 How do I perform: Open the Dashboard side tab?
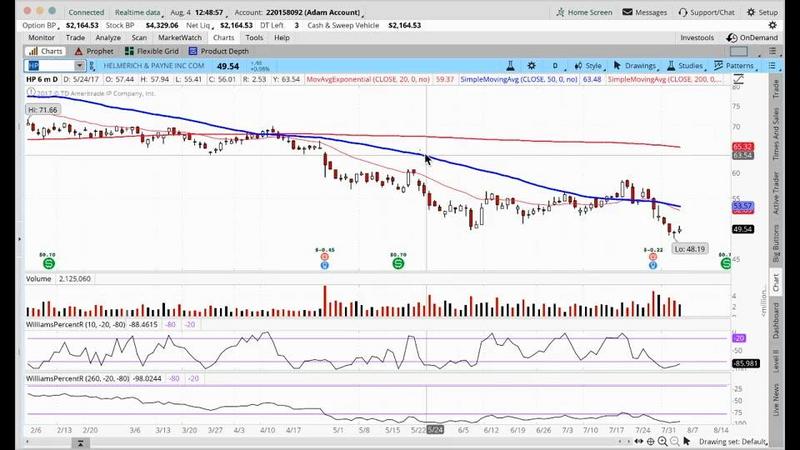(776, 320)
